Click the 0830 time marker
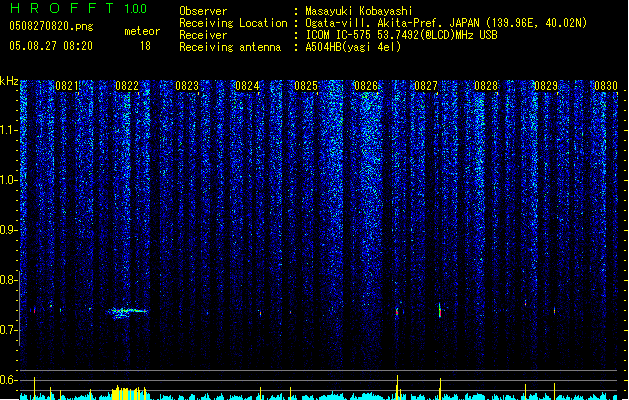 pos(606,86)
